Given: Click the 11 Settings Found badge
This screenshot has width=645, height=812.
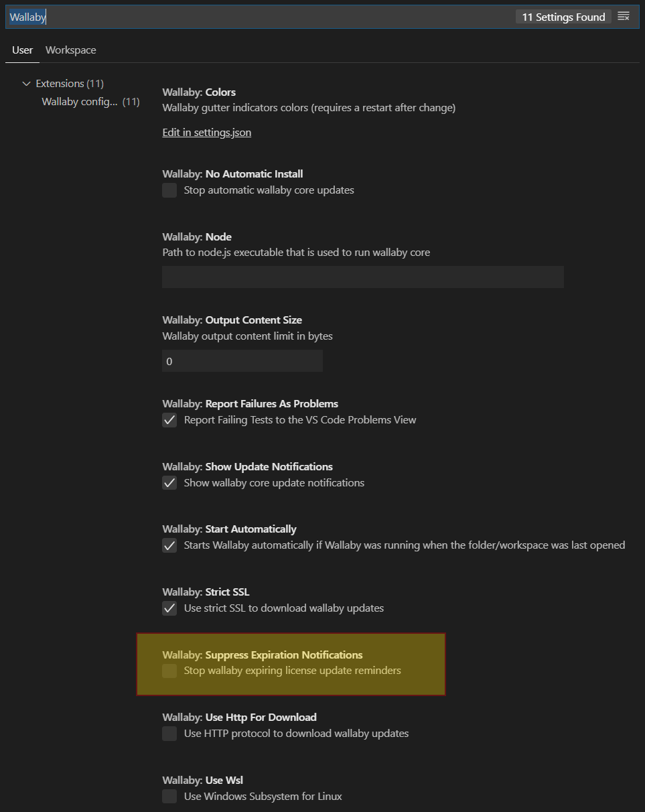Looking at the screenshot, I should click(563, 16).
